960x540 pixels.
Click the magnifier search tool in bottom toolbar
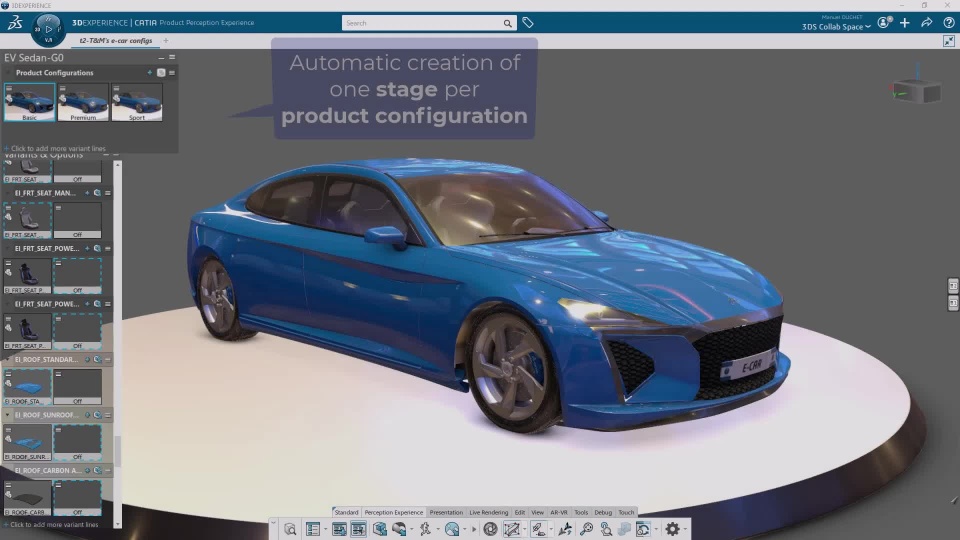tap(587, 529)
